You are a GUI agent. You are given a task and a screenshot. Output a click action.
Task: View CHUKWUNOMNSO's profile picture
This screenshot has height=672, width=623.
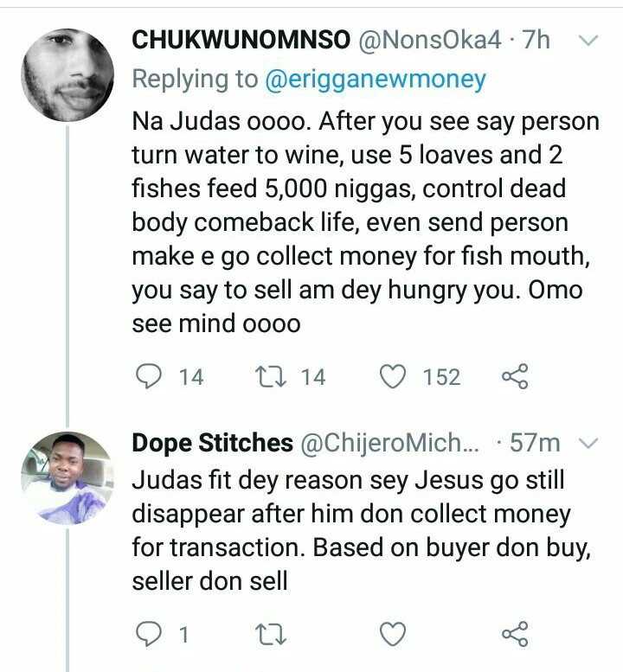point(66,73)
